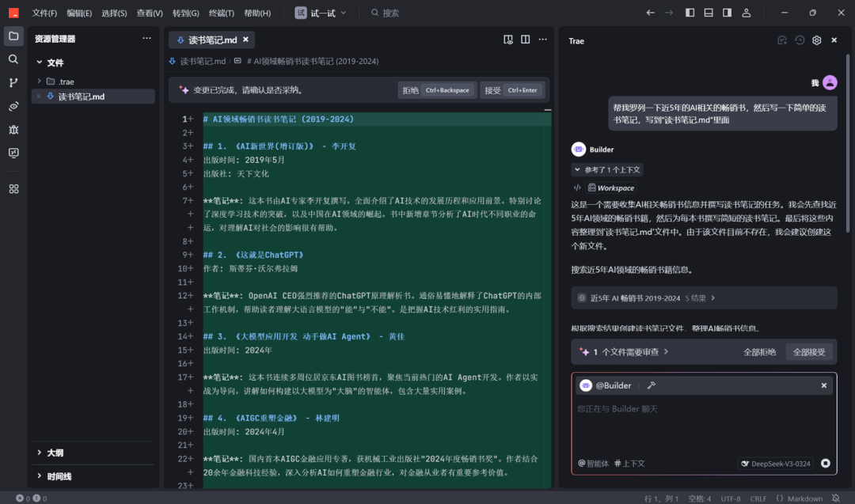Click the errors and warnings status indicator
This screenshot has height=504, width=855.
tap(31, 498)
